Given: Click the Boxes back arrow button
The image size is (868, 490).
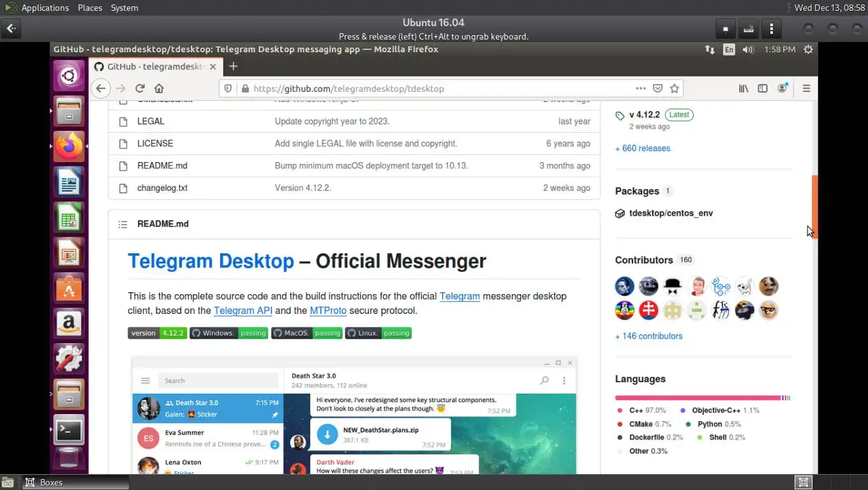Looking at the screenshot, I should pyautogui.click(x=11, y=29).
